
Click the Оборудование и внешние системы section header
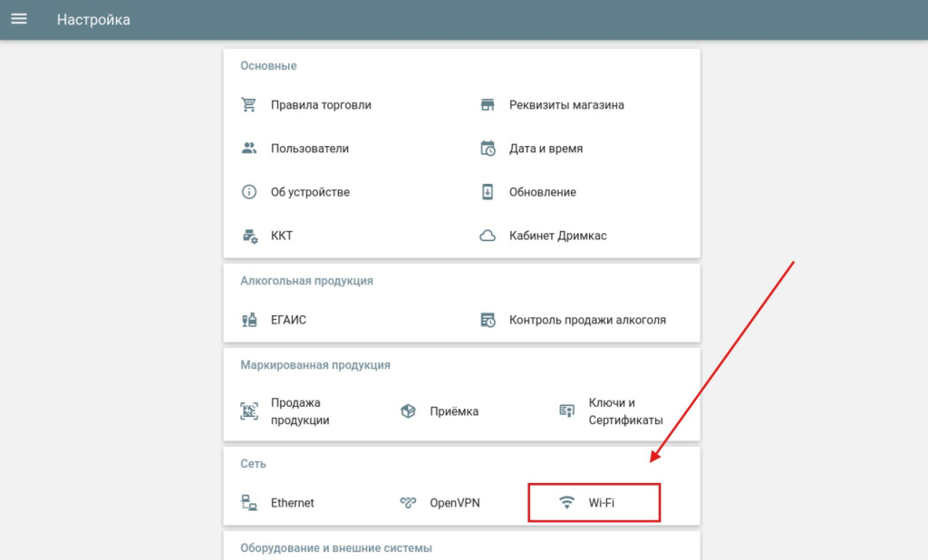336,547
